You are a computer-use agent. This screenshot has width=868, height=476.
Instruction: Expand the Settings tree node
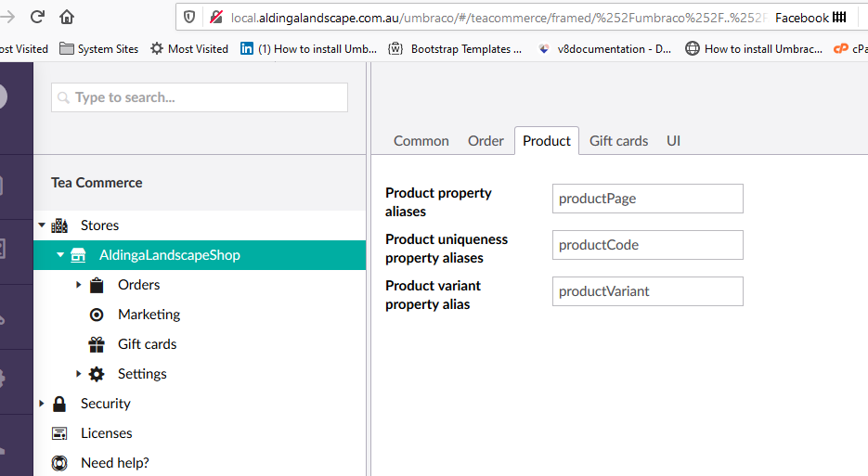click(x=79, y=374)
